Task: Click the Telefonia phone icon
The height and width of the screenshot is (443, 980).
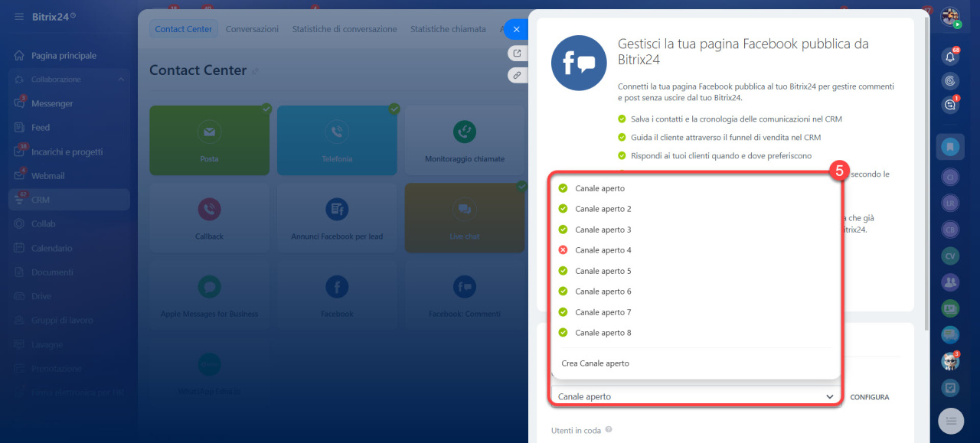Action: click(x=337, y=132)
